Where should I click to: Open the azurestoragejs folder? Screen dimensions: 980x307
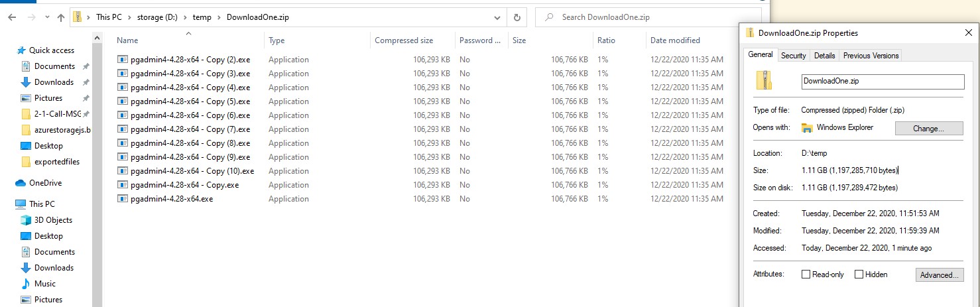tap(62, 130)
